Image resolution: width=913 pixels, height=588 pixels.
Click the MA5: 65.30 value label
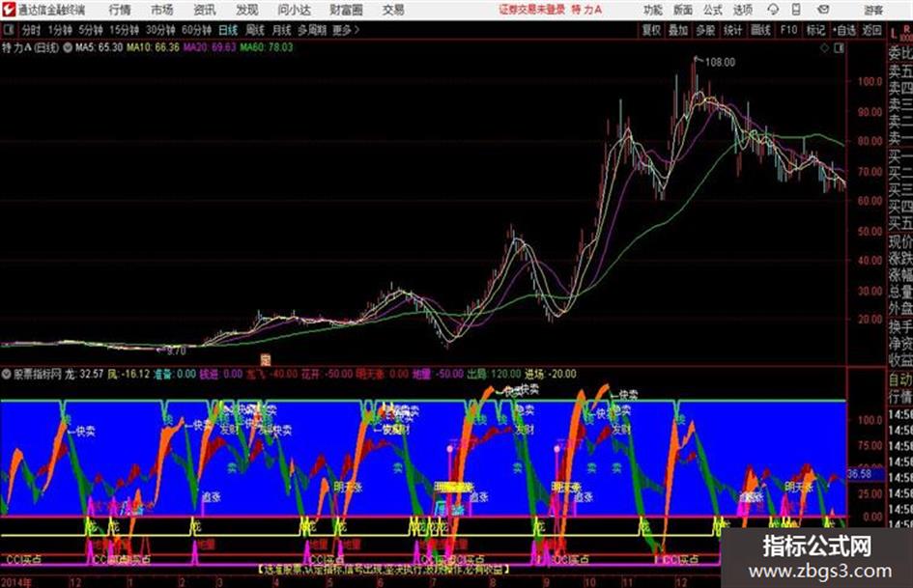pyautogui.click(x=99, y=47)
